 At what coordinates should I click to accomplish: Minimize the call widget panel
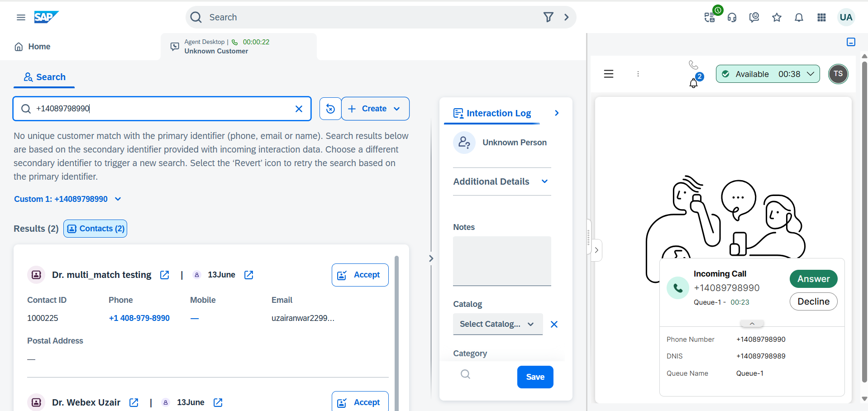tap(851, 42)
